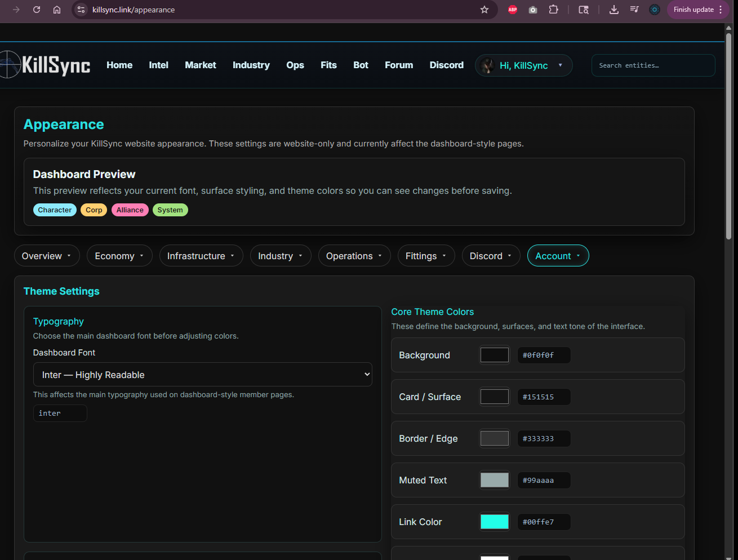Open the Dashboard Font dropdown

(202, 375)
